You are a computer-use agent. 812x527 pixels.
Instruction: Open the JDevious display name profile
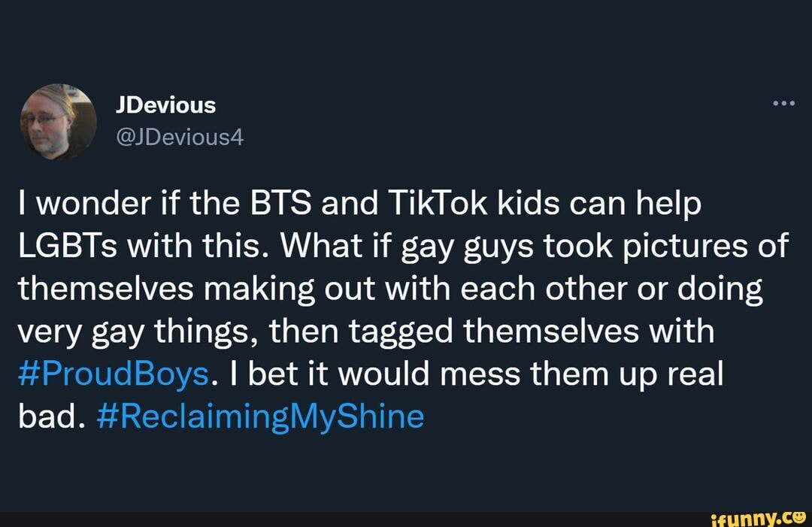pyautogui.click(x=165, y=105)
